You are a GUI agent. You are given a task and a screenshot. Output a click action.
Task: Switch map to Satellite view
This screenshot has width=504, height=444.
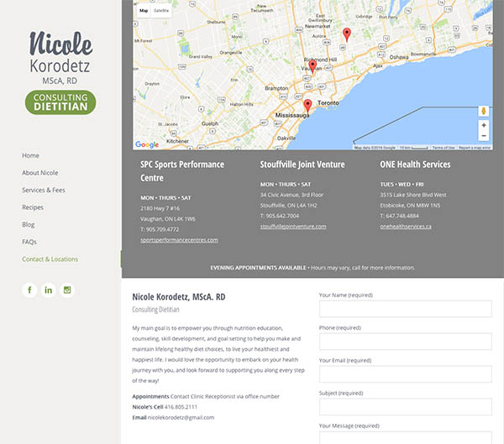(x=160, y=11)
